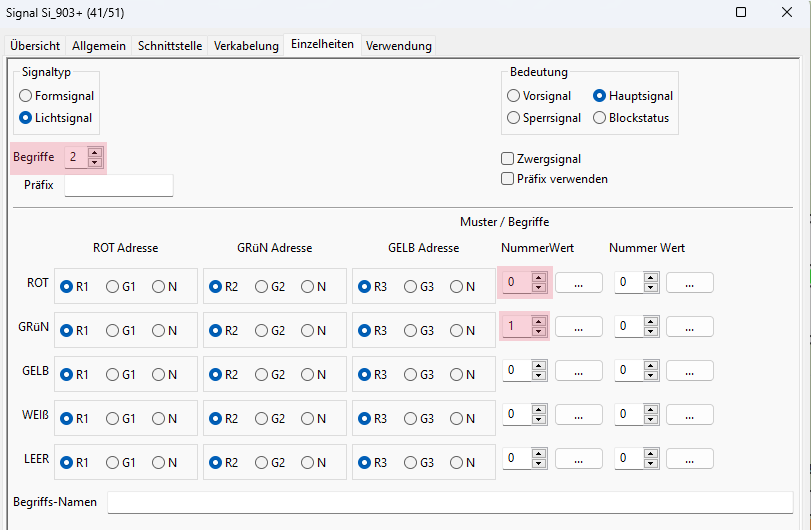This screenshot has height=530, width=811.
Task: Select G1 in GRüN row ROT Adresse
Action: click(113, 330)
